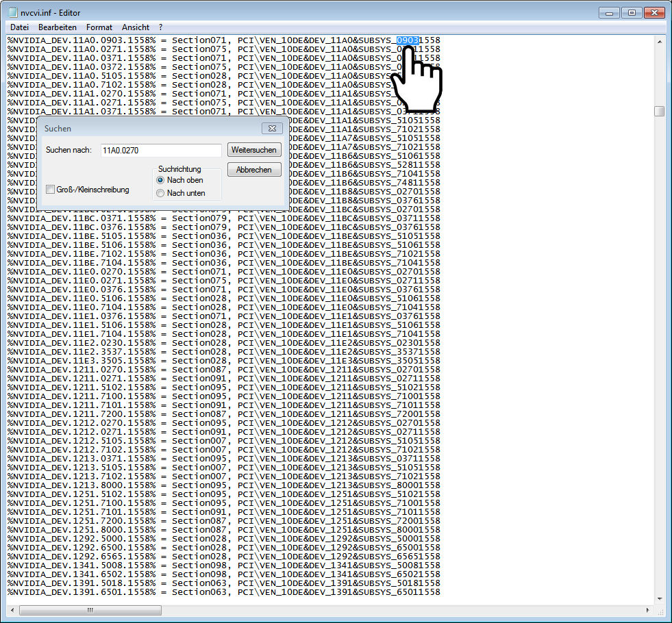Cancel the search with Abbrechen

point(254,170)
